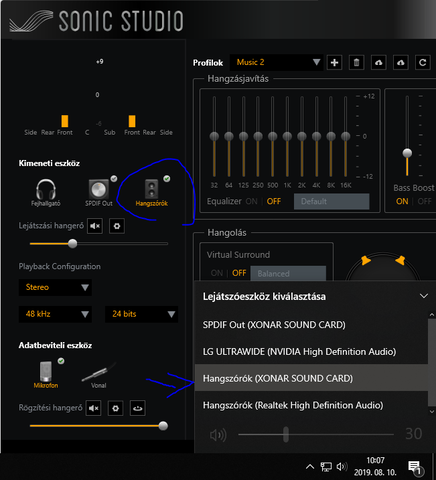Show hidden system tray icons
Viewport: 436px width, 480px height.
[310, 467]
